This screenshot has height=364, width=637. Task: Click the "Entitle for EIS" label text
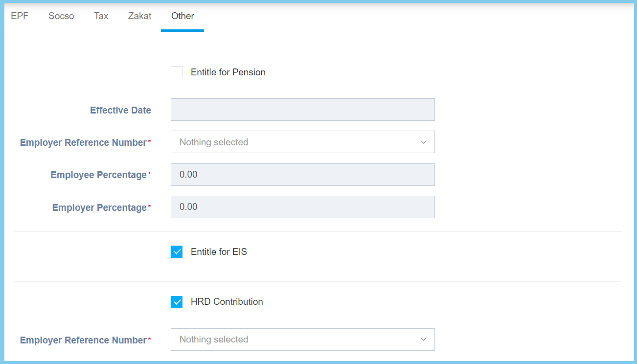pos(219,252)
